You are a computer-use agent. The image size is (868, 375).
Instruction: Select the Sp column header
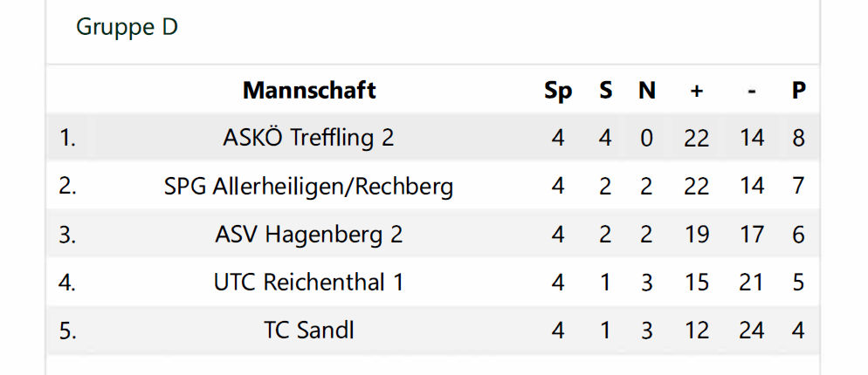558,90
